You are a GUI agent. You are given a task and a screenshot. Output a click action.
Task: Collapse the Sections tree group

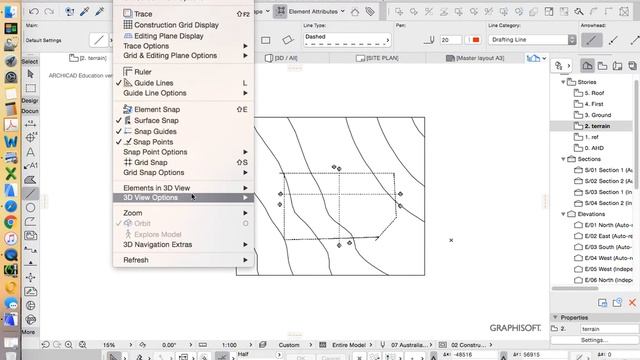(x=563, y=159)
